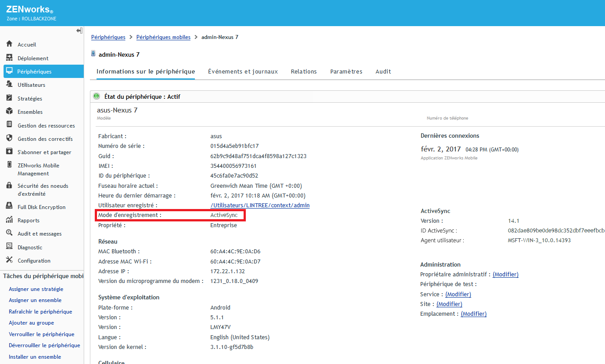Viewport: 605px width, 364px height.
Task: Open the Audit tab
Action: (383, 72)
